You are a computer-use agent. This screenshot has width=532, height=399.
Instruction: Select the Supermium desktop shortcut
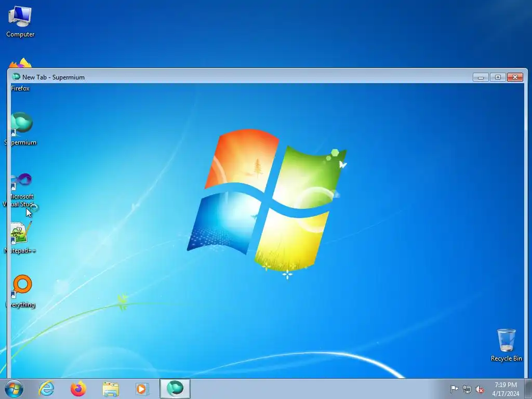pyautogui.click(x=21, y=129)
